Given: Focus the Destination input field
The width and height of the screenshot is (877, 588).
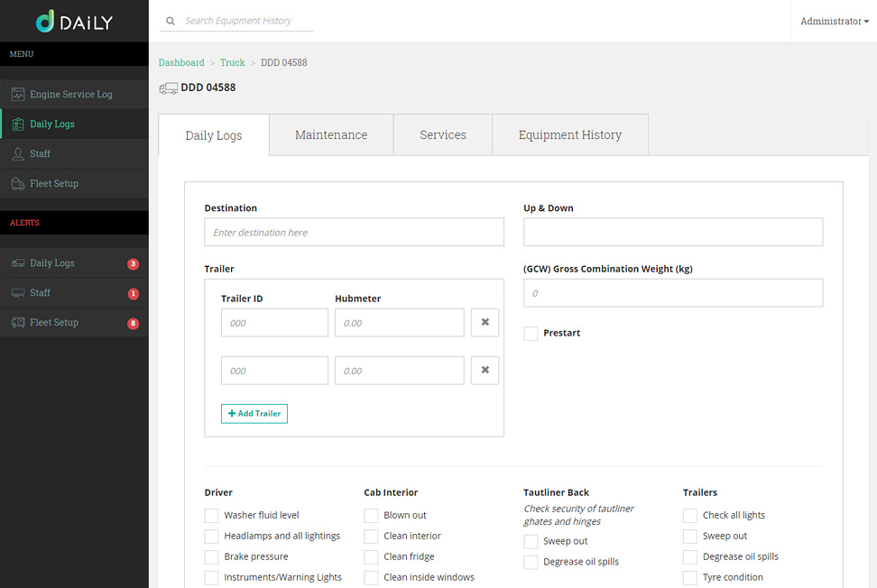Looking at the screenshot, I should (354, 233).
